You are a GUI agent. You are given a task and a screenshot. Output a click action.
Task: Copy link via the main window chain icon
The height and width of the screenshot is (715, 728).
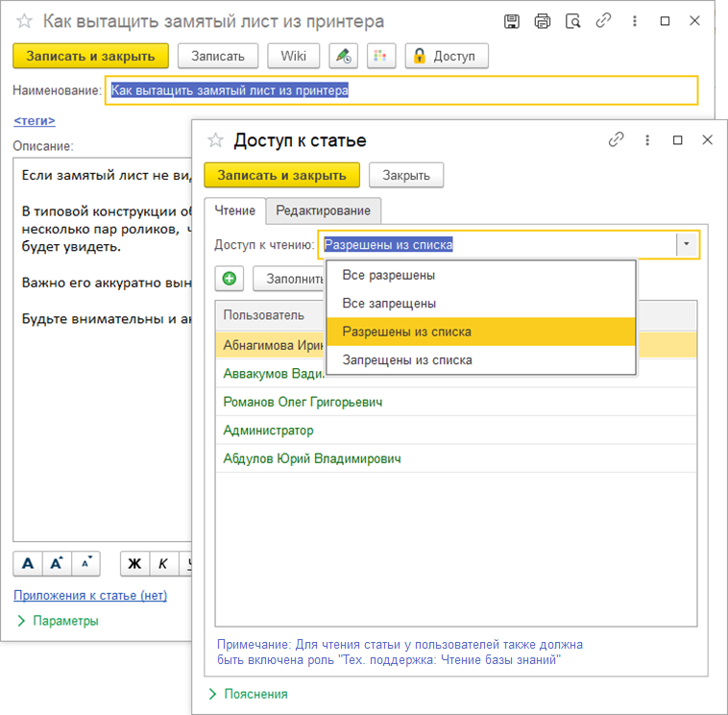tap(603, 21)
